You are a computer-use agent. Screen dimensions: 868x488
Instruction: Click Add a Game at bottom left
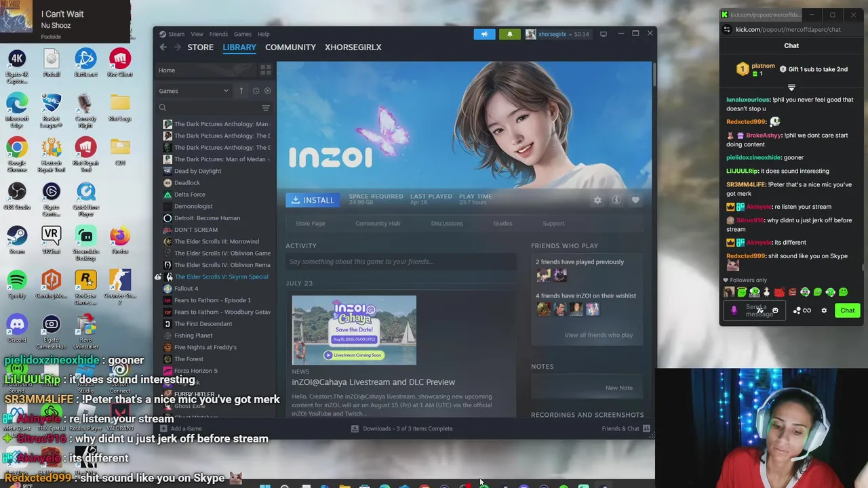click(x=181, y=428)
